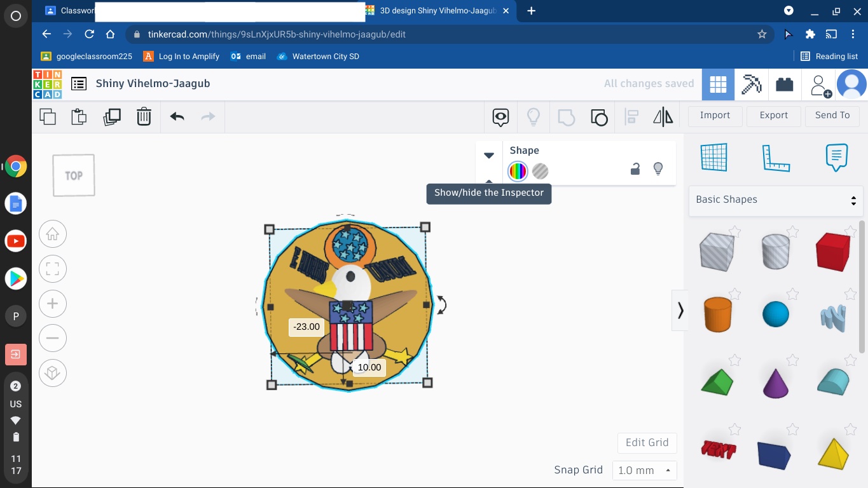Pick the red Text shape

[719, 450]
